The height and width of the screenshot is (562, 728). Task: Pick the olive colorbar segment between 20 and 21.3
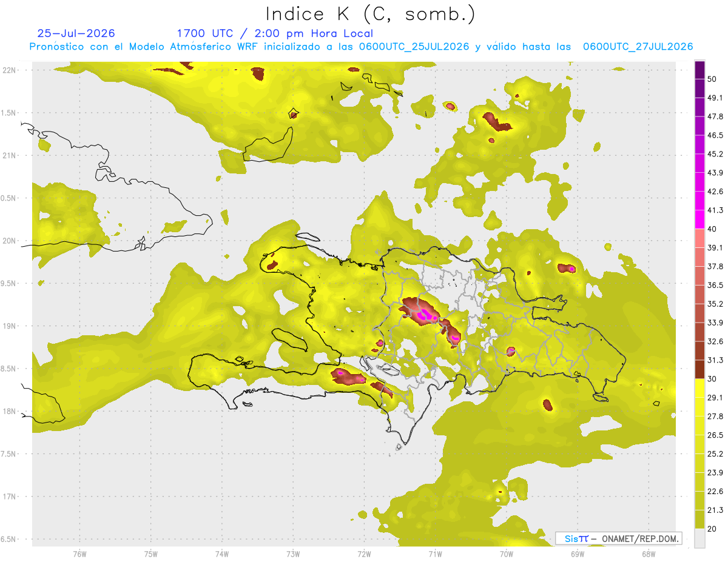pyautogui.click(x=699, y=520)
